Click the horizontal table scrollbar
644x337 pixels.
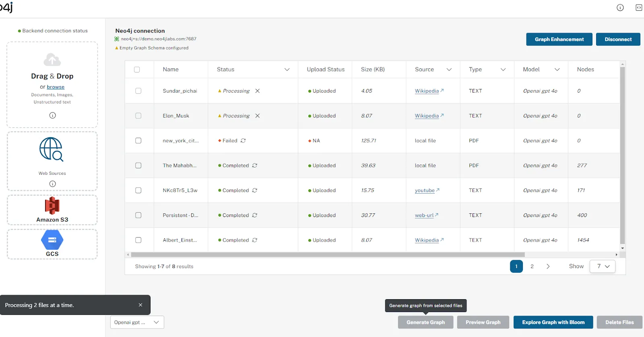point(328,254)
